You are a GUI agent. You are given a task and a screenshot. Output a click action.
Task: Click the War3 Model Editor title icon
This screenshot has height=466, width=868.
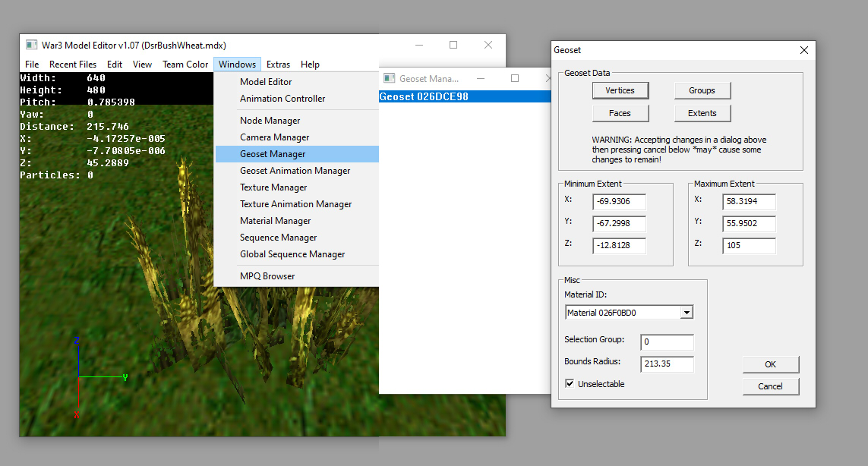[32, 45]
